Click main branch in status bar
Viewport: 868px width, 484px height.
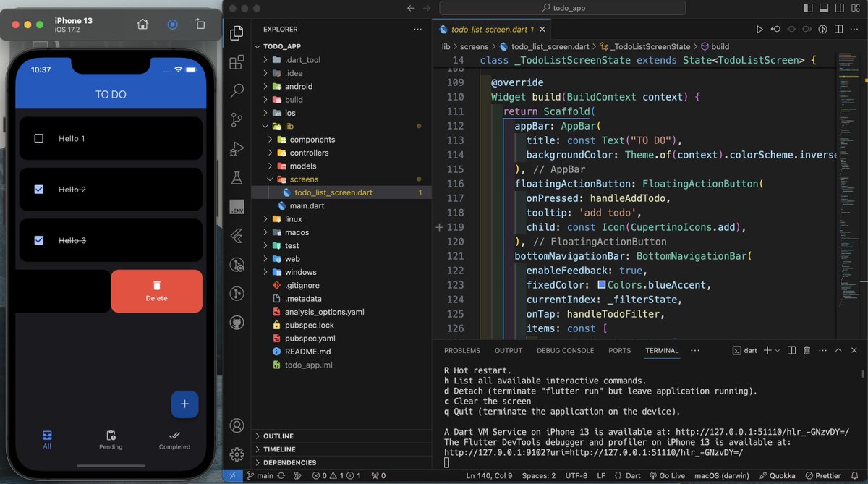[x=260, y=475]
